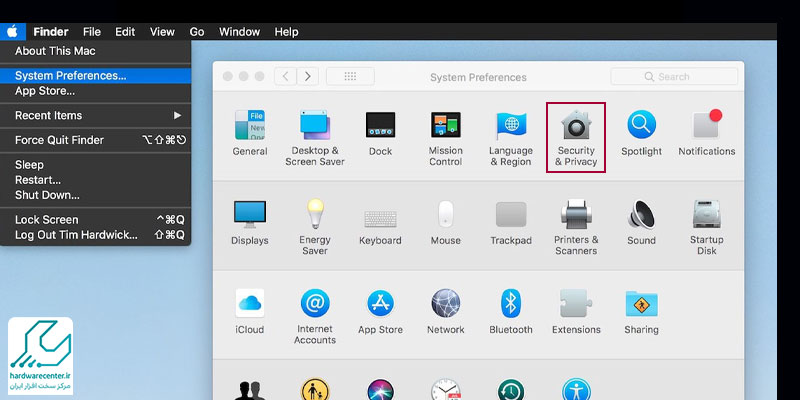Image resolution: width=800 pixels, height=400 pixels.
Task: Open iCloud preferences
Action: (249, 311)
